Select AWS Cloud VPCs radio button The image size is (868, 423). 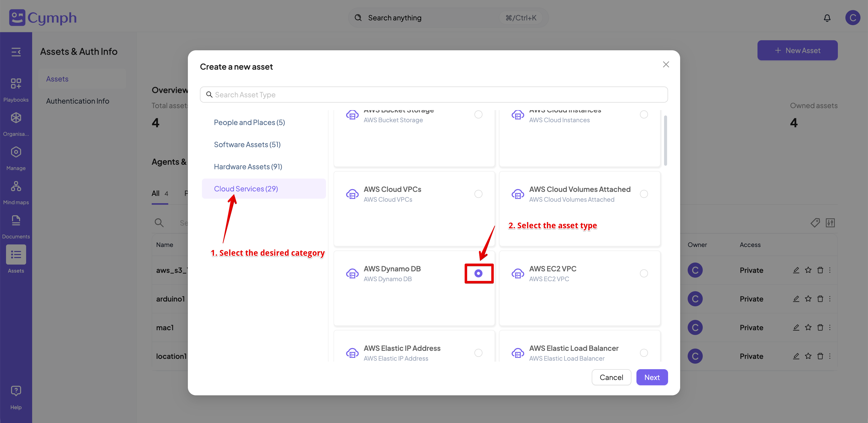pyautogui.click(x=478, y=194)
